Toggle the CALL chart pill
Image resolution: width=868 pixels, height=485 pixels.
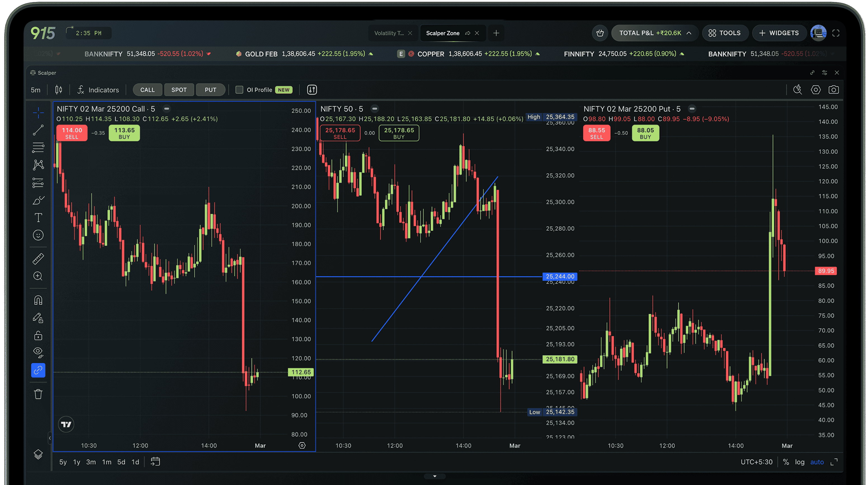(x=147, y=90)
